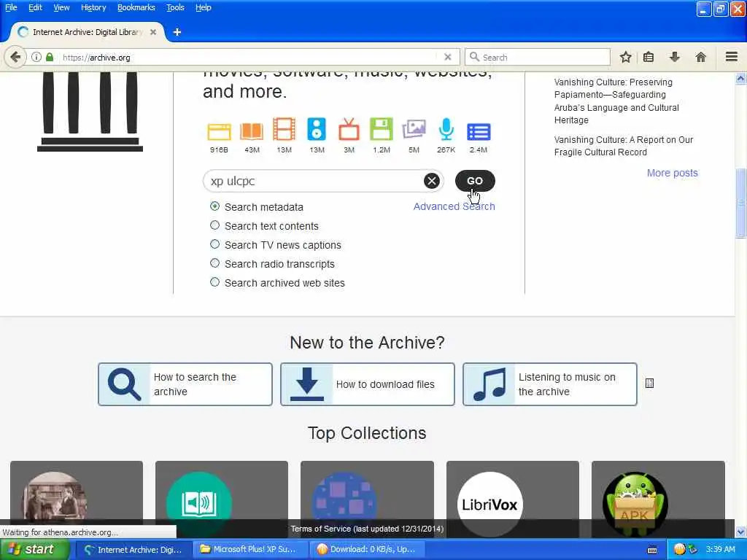The image size is (747, 560).
Task: Show site information icon in address bar
Action: point(36,57)
